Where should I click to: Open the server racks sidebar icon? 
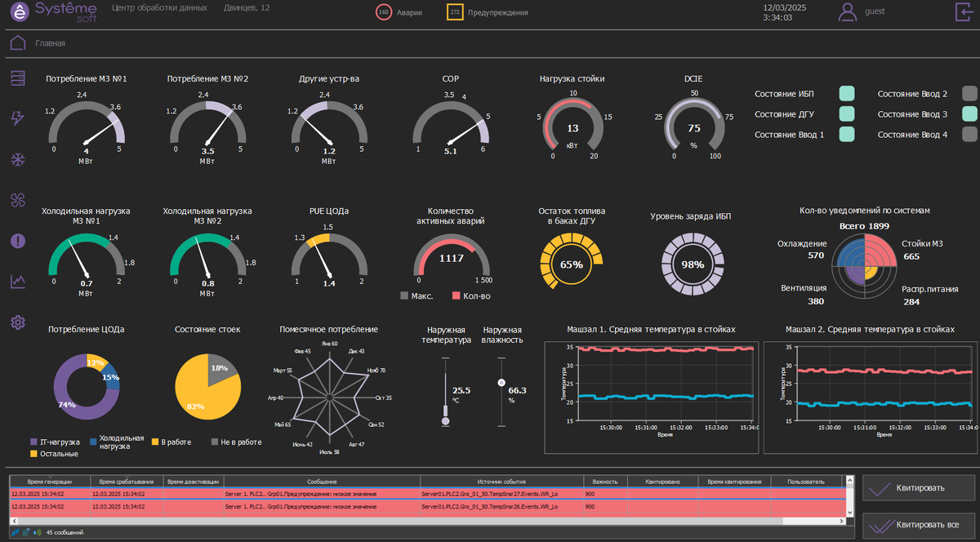(18, 78)
